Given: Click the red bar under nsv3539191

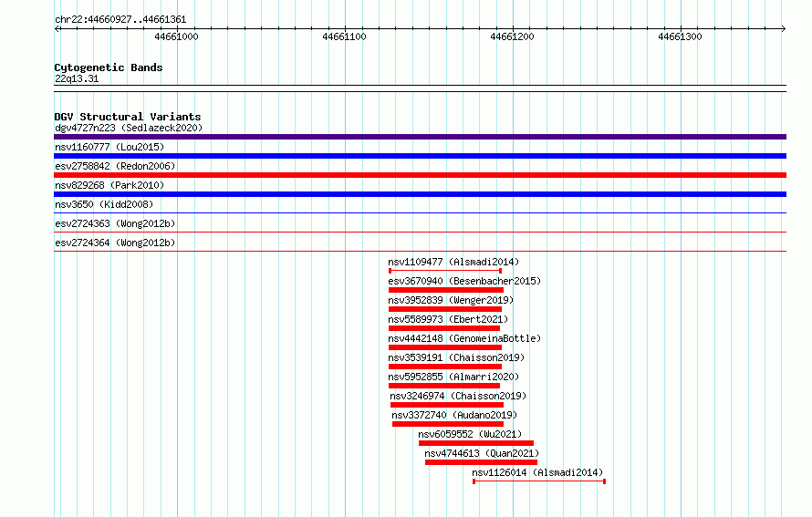Looking at the screenshot, I should pos(445,367).
